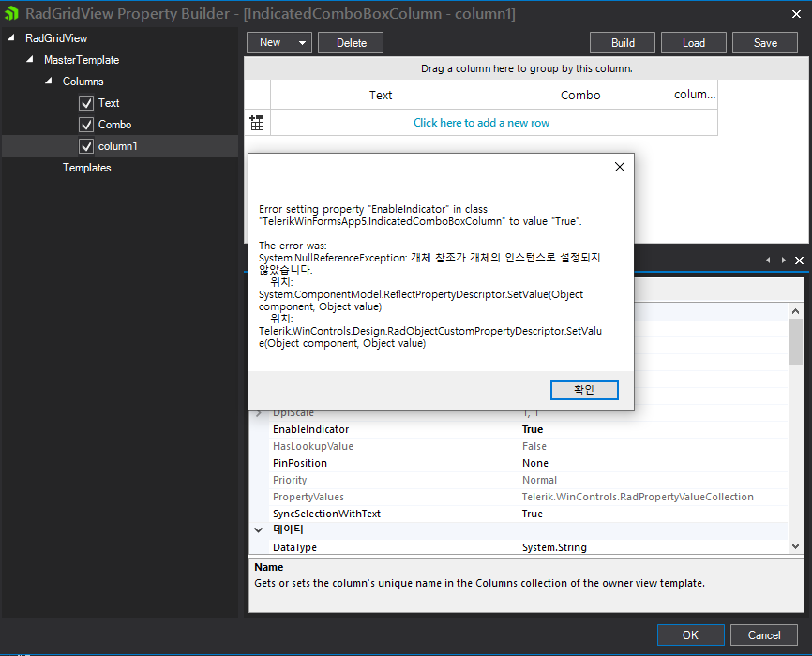The width and height of the screenshot is (812, 656).
Task: Select the PinPosition property
Action: tap(300, 463)
